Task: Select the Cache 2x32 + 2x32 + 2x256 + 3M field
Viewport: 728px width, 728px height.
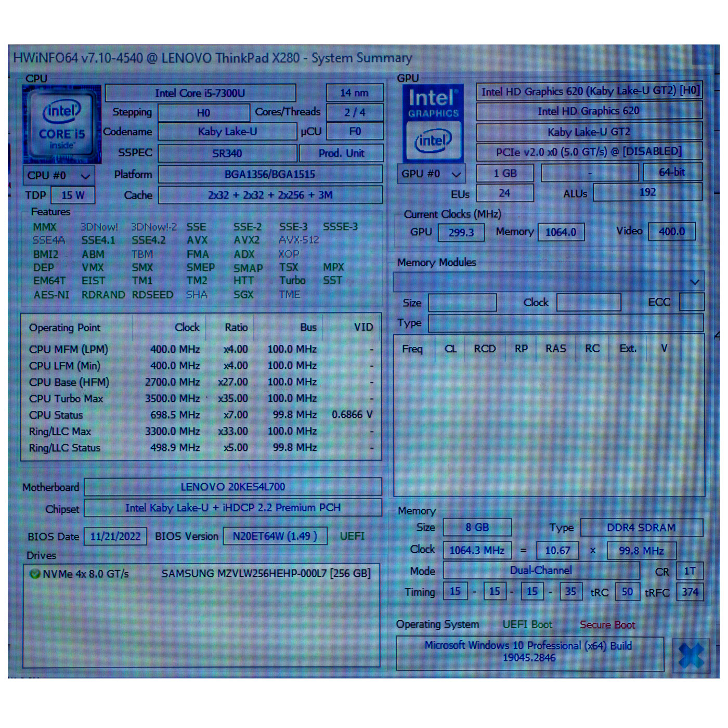Action: (x=270, y=195)
